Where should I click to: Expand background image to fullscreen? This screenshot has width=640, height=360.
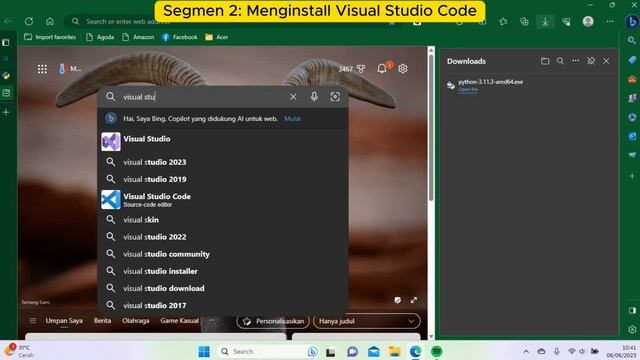point(414,300)
